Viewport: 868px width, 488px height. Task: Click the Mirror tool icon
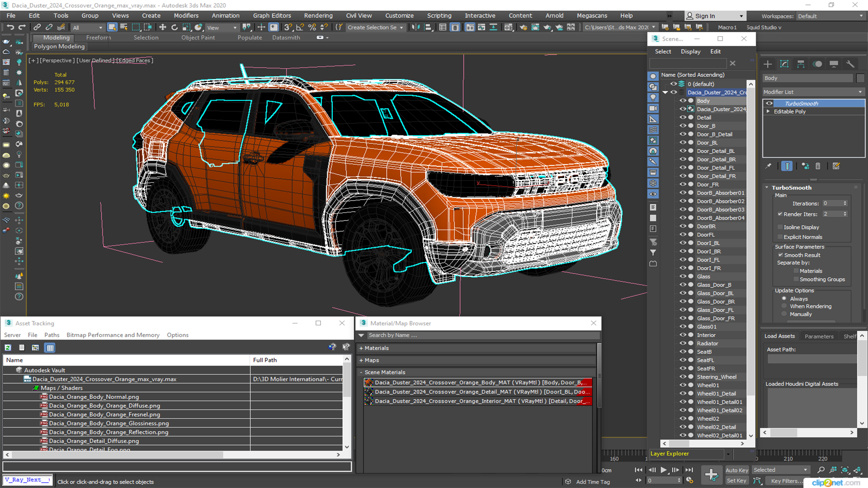coord(415,27)
